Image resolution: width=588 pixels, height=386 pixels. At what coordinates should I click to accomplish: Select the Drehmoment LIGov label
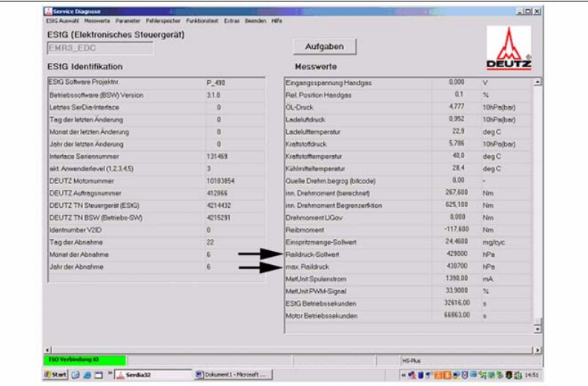[x=314, y=217]
